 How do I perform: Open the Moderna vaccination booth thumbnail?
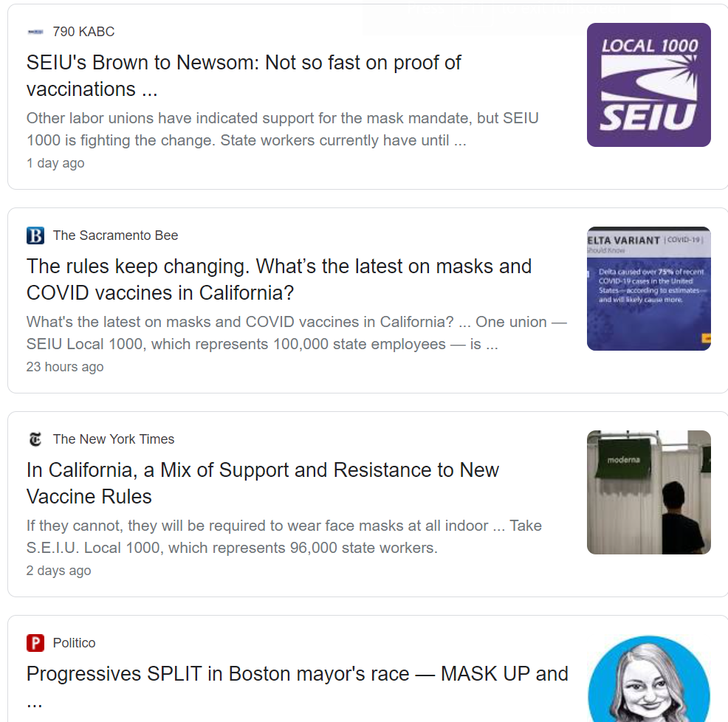[x=648, y=492]
